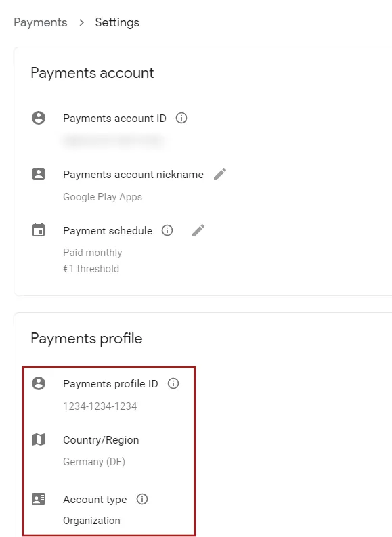Show info for Payments account ID

point(181,118)
